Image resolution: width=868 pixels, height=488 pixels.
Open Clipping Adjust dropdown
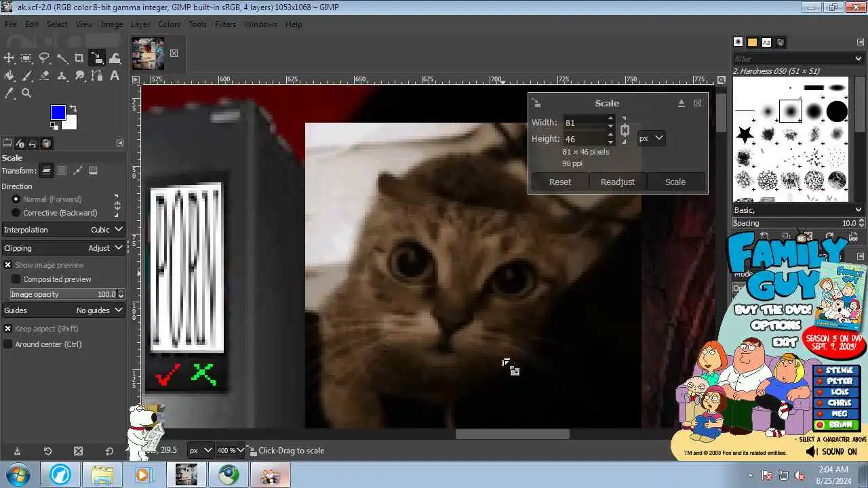point(63,248)
